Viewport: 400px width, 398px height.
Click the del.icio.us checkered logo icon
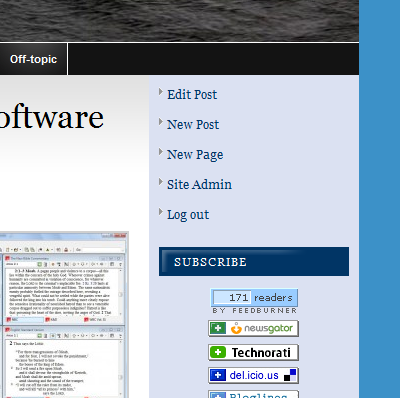pos(290,375)
